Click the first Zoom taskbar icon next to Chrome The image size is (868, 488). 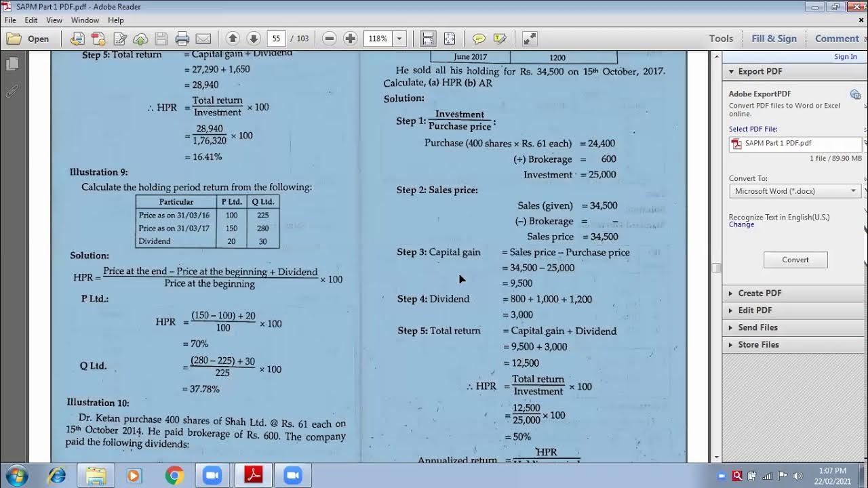click(214, 475)
